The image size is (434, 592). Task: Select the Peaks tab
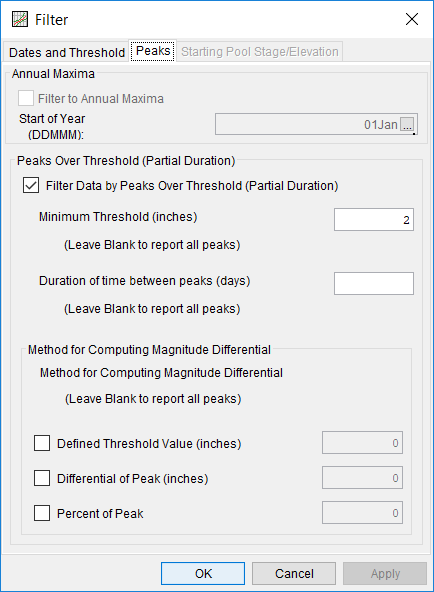coord(153,51)
